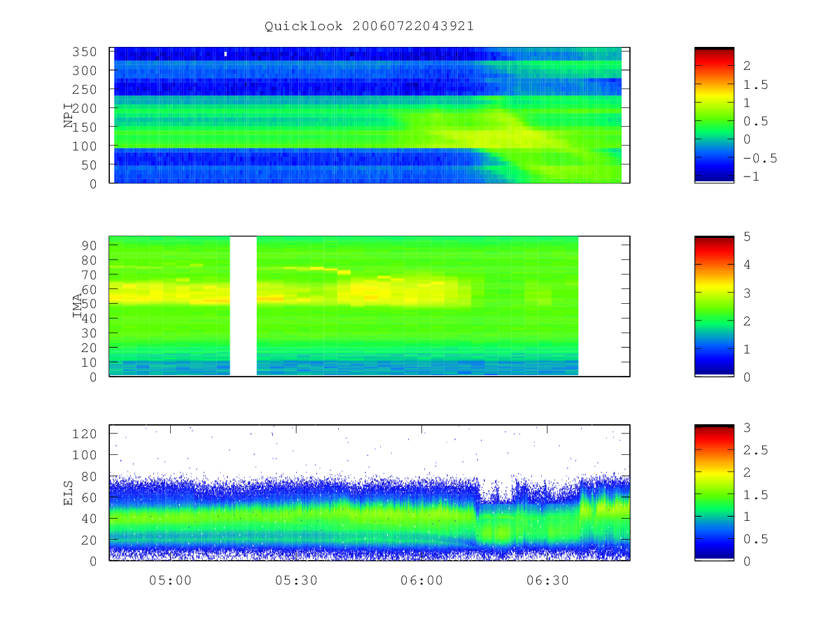Select the ELS axis label
Image resolution: width=840 pixels, height=630 pixels.
click(x=69, y=493)
